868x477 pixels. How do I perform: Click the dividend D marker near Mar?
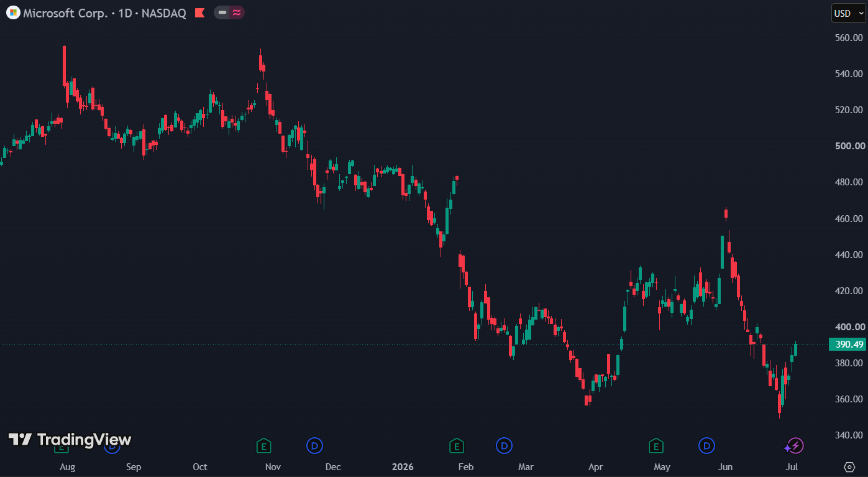pyautogui.click(x=504, y=445)
